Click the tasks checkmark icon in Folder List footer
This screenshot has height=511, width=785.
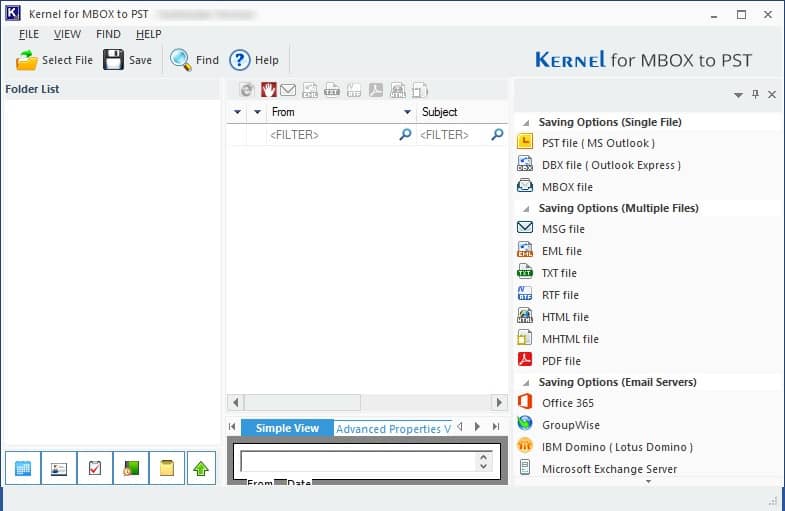click(95, 468)
